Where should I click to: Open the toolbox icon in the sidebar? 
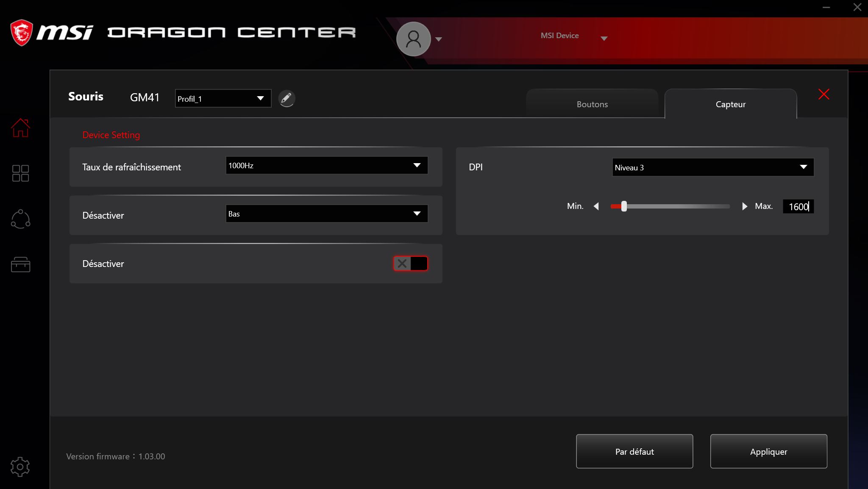pyautogui.click(x=20, y=265)
